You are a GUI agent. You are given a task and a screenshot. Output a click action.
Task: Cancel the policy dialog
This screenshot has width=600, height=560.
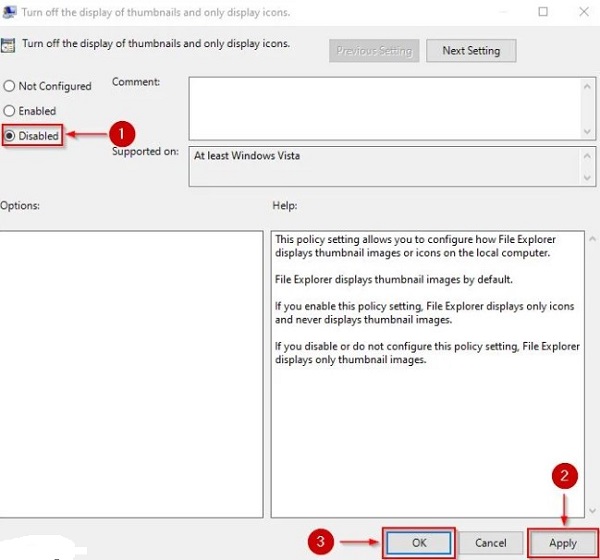click(491, 543)
